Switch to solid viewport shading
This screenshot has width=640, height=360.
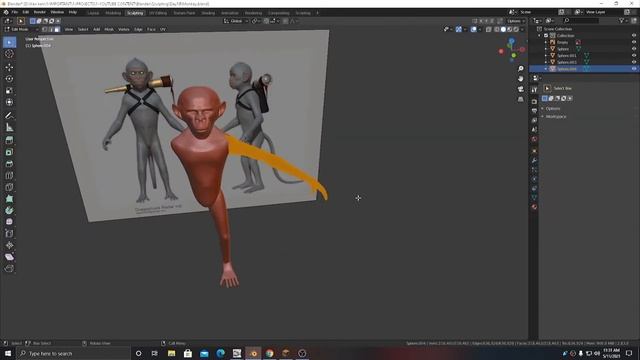tap(503, 29)
